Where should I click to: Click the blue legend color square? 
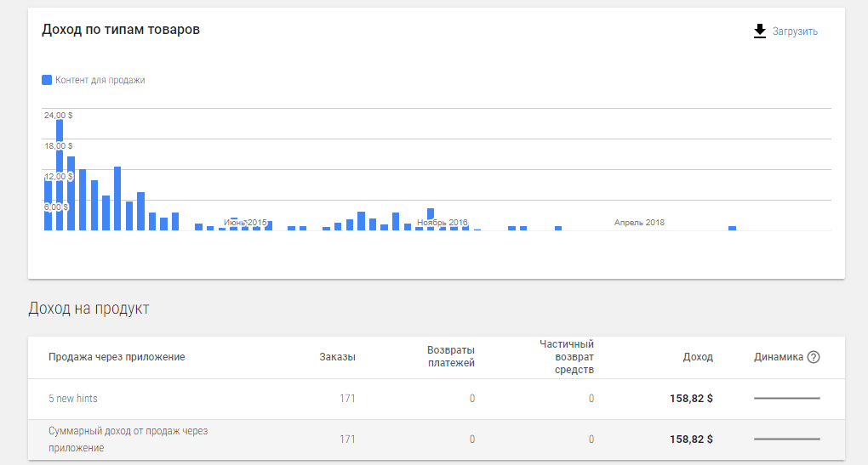point(47,80)
